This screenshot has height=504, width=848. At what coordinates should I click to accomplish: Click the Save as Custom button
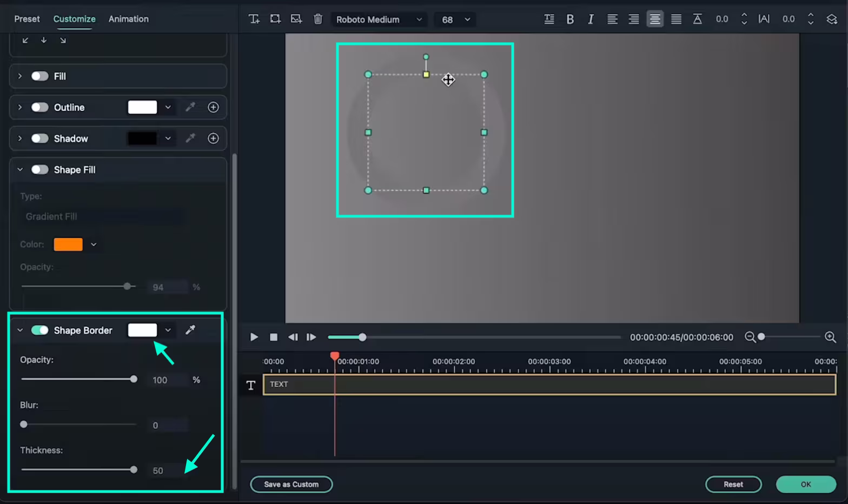[291, 484]
